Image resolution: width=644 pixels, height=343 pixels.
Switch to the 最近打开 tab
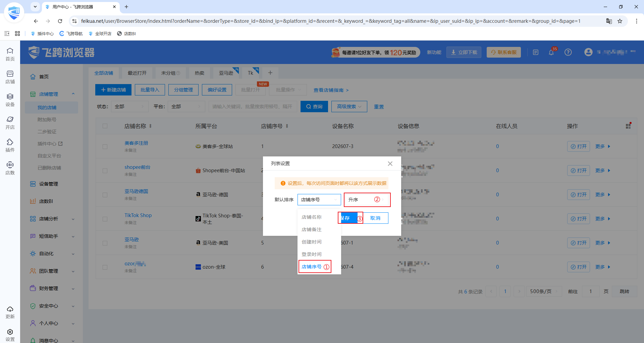point(137,73)
